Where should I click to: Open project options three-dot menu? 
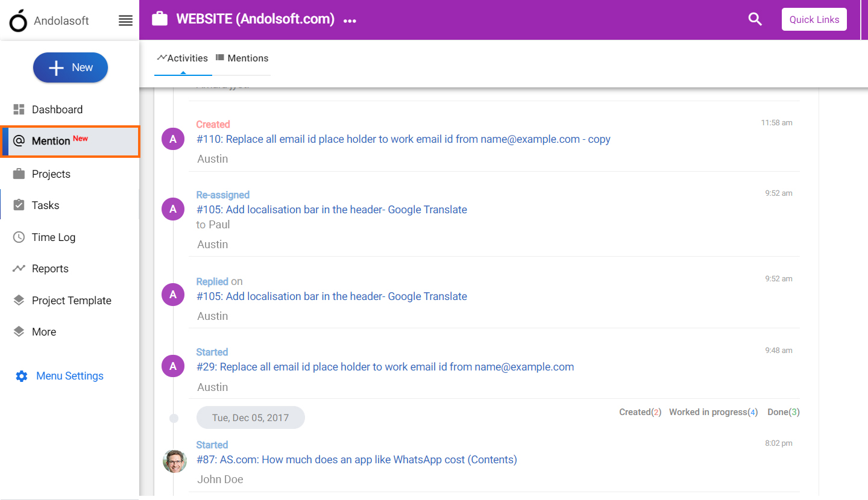(350, 20)
